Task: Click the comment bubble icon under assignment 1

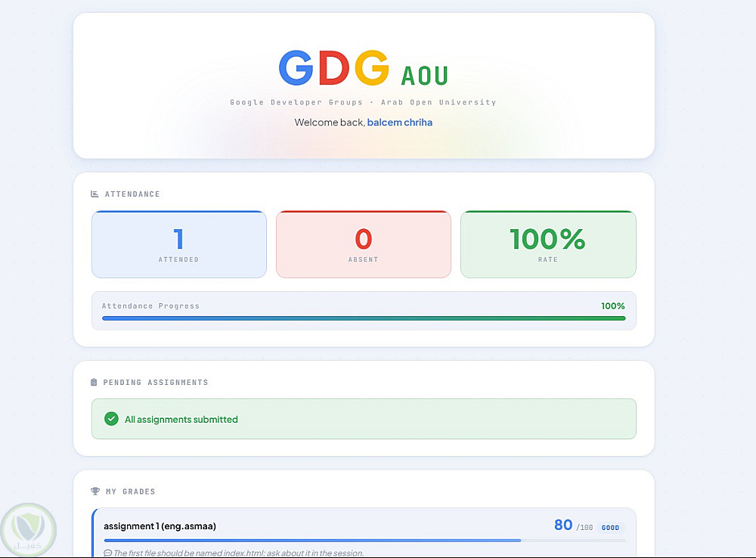Action: tap(107, 553)
